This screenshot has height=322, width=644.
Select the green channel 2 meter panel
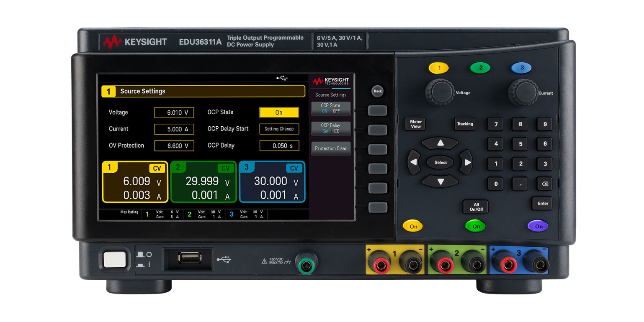tap(204, 182)
